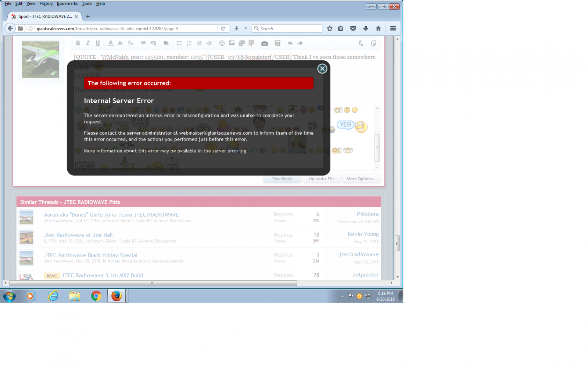Click the browser back arrow button
The width and height of the screenshot is (588, 368).
10,28
